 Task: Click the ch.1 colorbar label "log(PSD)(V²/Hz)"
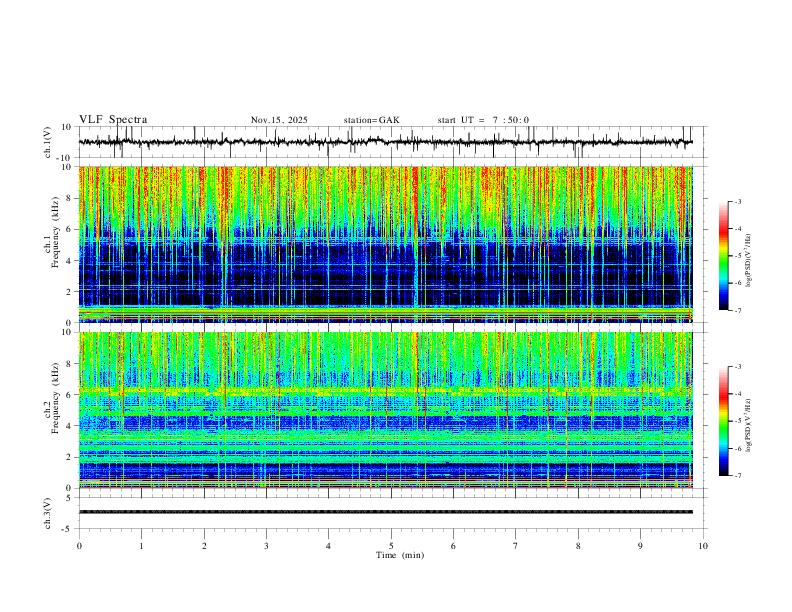click(749, 261)
